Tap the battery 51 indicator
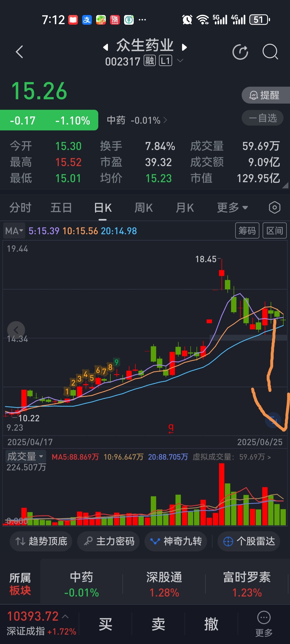The image size is (290, 644). [x=260, y=20]
